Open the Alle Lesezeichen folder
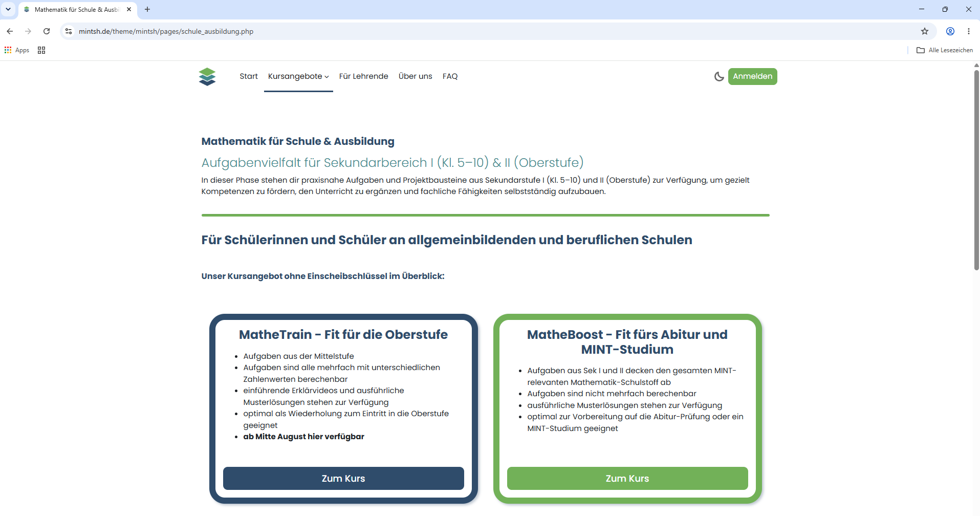The image size is (980, 516). [x=945, y=50]
